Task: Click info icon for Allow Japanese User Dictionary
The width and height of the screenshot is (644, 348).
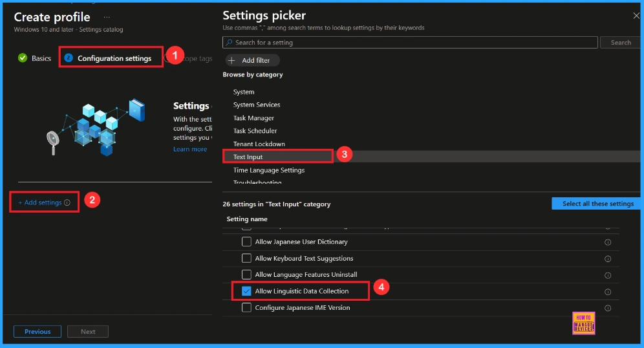Action: point(607,242)
